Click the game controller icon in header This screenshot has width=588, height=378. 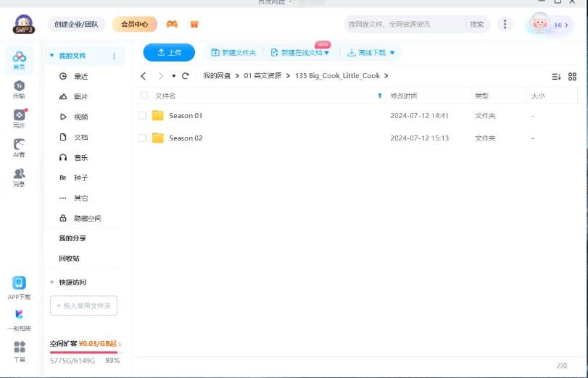172,25
